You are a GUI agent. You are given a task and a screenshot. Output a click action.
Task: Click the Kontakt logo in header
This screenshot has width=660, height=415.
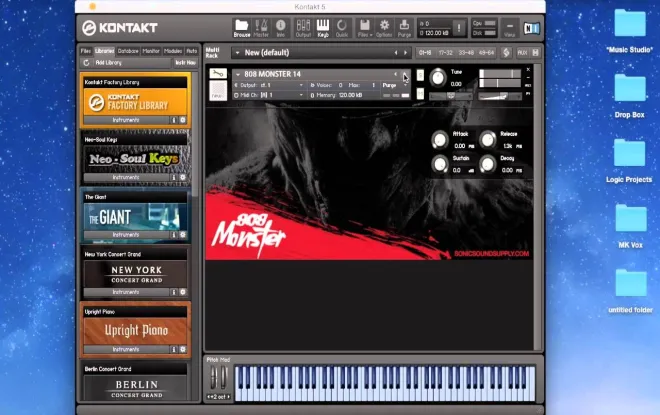click(120, 28)
